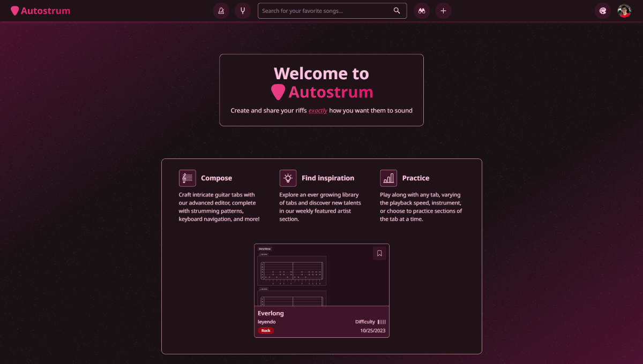Click the search magnifier icon

[397, 11]
